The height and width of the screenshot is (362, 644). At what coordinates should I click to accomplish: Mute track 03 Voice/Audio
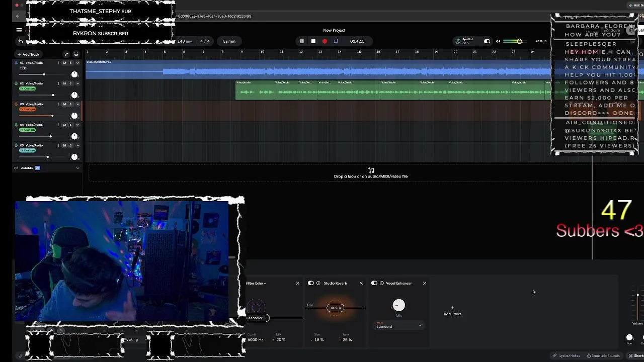[64, 104]
